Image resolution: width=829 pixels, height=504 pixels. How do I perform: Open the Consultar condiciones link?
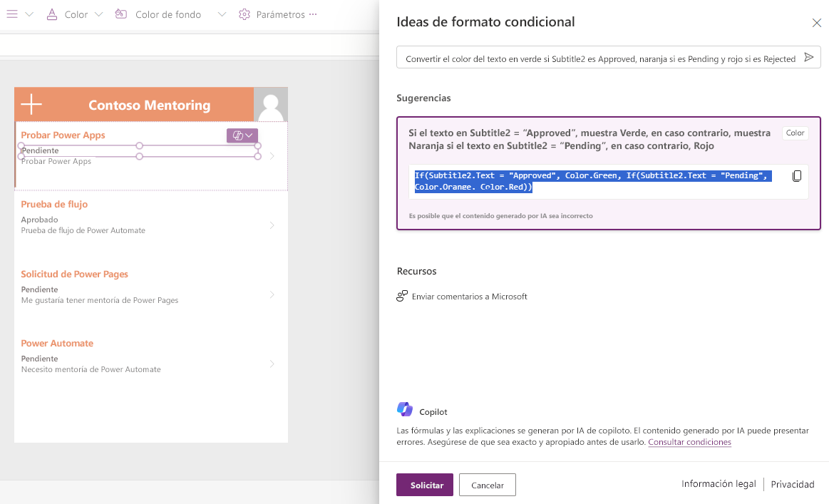(x=689, y=442)
